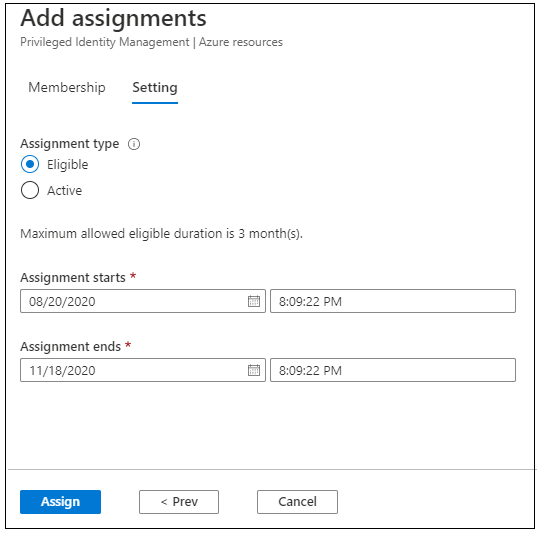Screen dimensions: 538x534
Task: Click the 'Add assignments' heading
Action: tap(113, 18)
